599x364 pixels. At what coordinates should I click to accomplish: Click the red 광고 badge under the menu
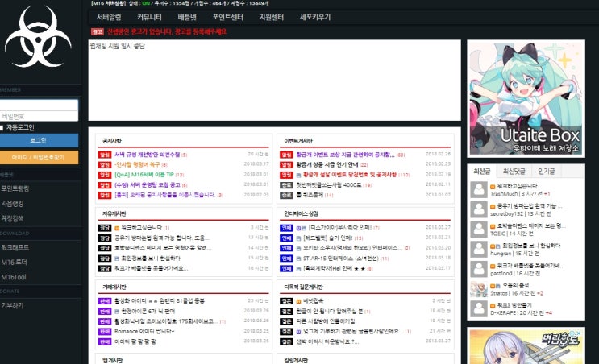[x=98, y=31]
